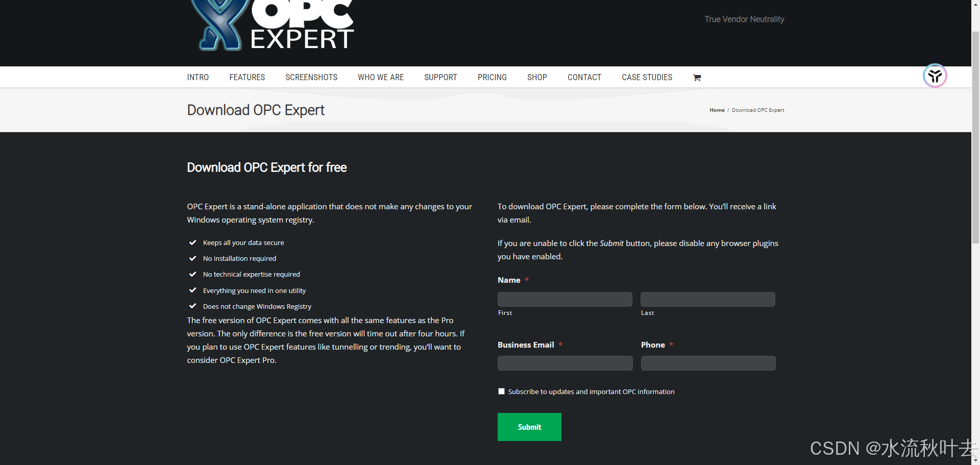
Task: Click the scrollbar down arrow
Action: point(975,460)
